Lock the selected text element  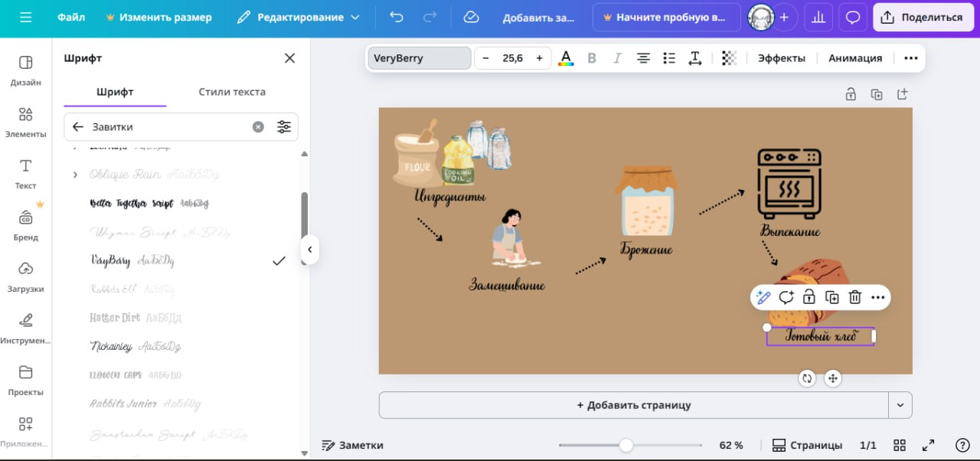[809, 298]
